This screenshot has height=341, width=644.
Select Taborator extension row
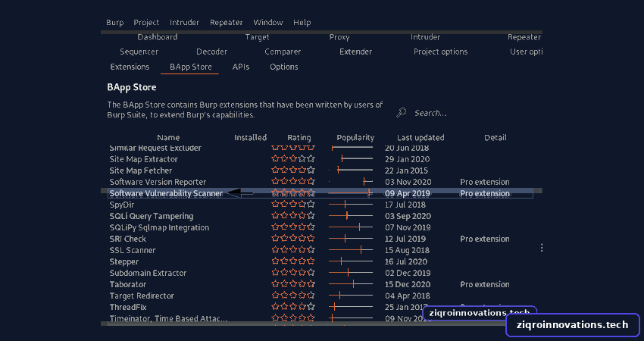click(320, 284)
